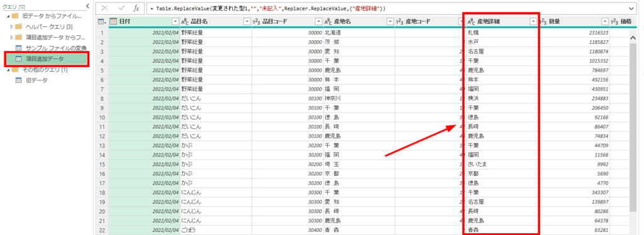
Task: Expand the 項目追加データ からフ... folder
Action: [12, 37]
